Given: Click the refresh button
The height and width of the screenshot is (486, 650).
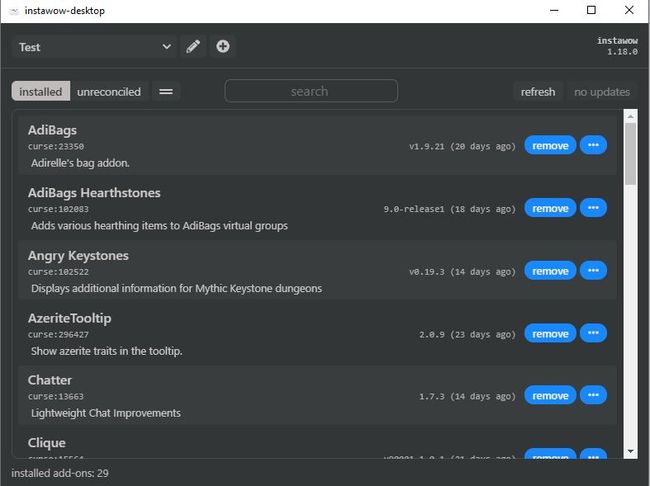Looking at the screenshot, I should 537,92.
